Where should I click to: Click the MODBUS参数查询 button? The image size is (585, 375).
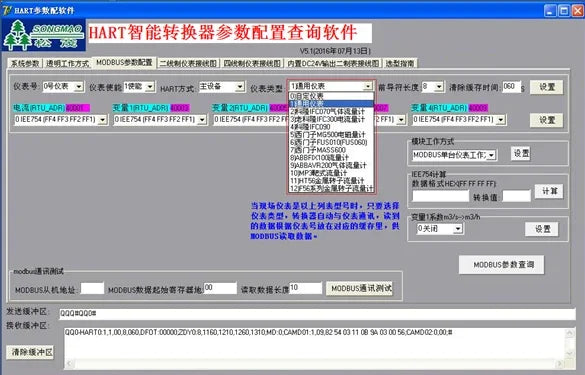coord(501,265)
